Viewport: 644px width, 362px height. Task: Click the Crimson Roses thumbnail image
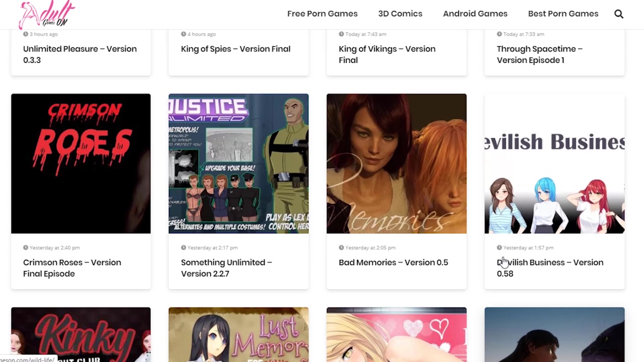coord(80,163)
